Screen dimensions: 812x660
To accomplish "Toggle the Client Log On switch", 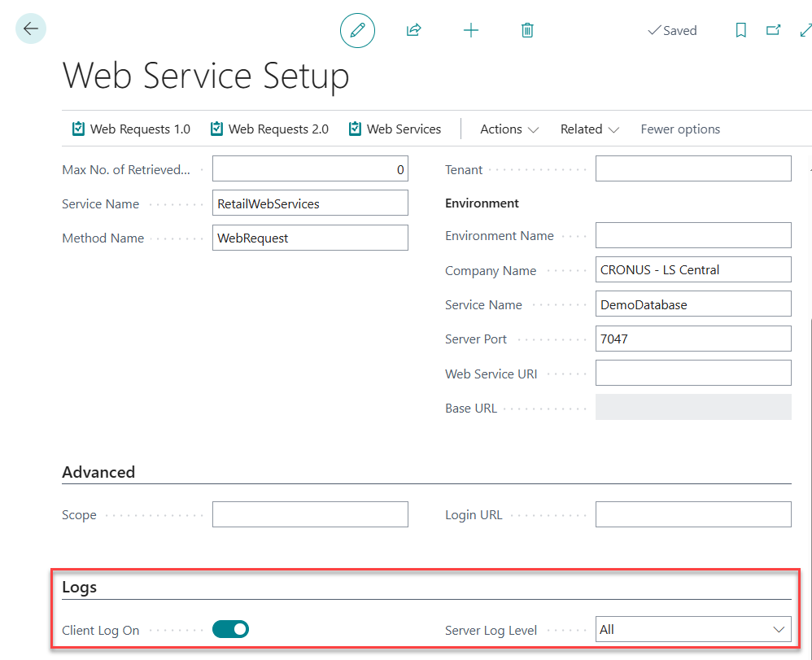I will 230,629.
